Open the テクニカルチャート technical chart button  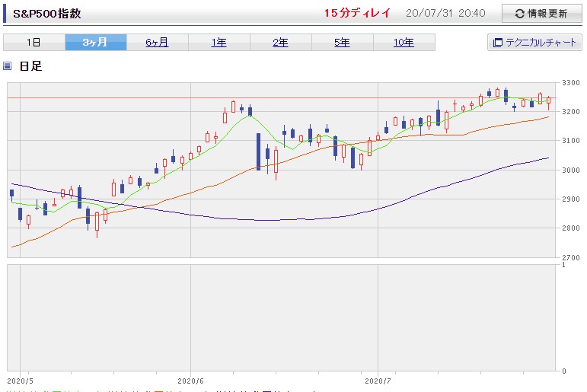(x=534, y=43)
